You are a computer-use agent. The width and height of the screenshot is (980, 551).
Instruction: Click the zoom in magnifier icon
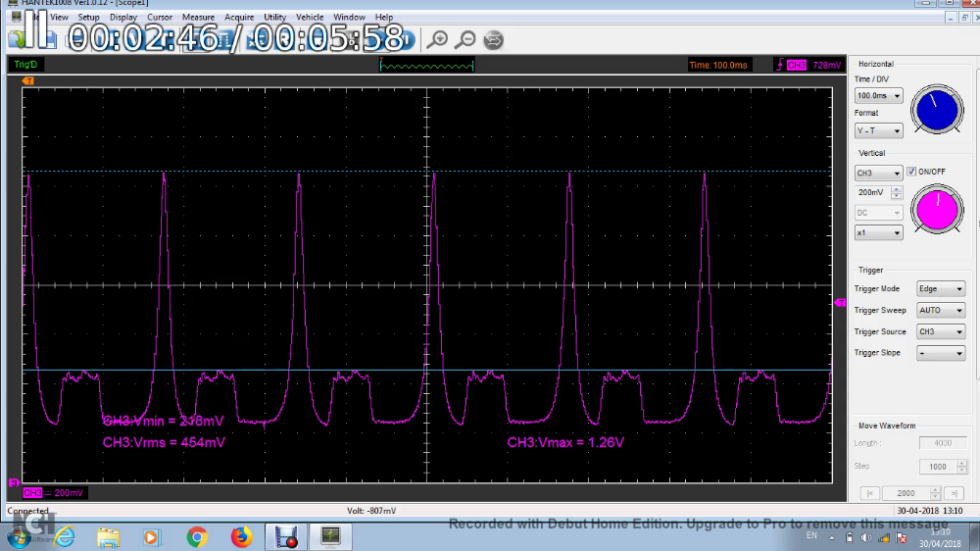[x=438, y=39]
